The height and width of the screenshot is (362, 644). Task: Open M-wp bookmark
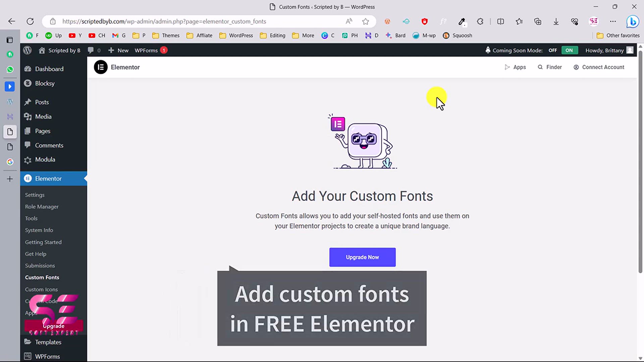pos(424,36)
